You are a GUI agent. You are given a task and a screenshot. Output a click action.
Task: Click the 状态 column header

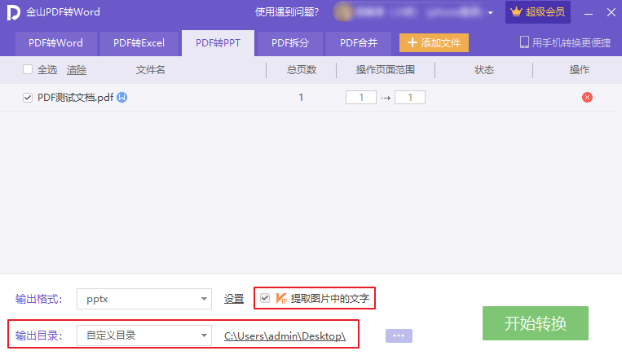click(484, 70)
